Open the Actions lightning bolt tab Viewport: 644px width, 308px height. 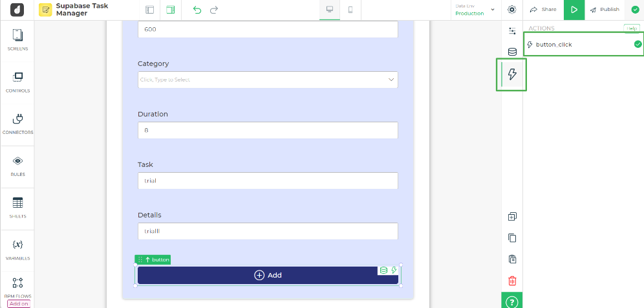(512, 74)
